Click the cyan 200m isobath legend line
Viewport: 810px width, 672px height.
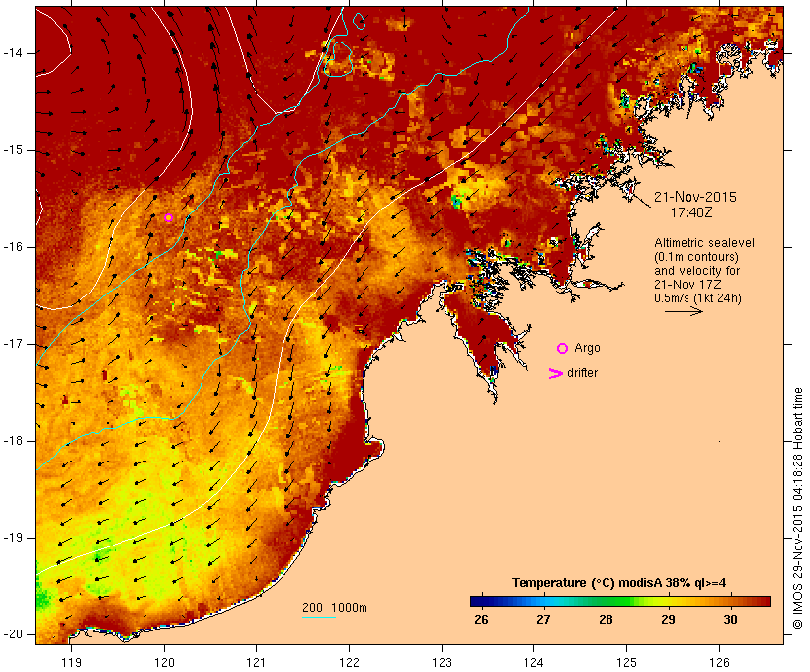point(319,617)
